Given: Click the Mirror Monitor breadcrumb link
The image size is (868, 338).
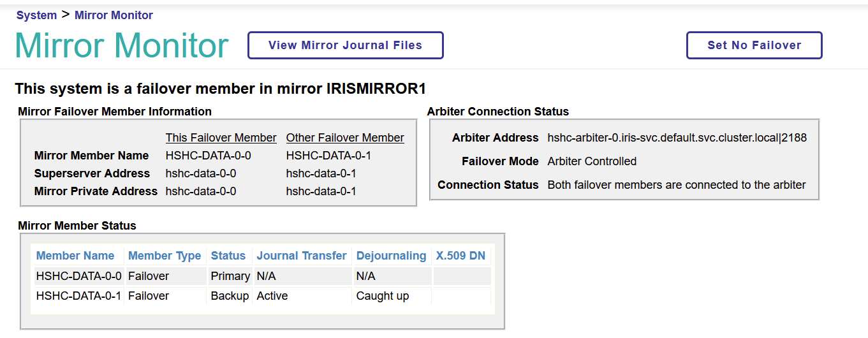Looking at the screenshot, I should [x=114, y=15].
